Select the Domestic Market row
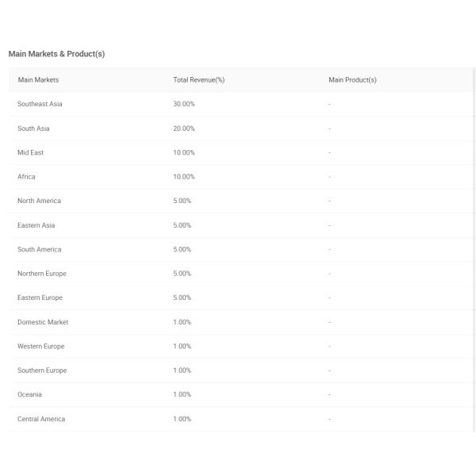Screen dimensions: 476x476 (43, 322)
